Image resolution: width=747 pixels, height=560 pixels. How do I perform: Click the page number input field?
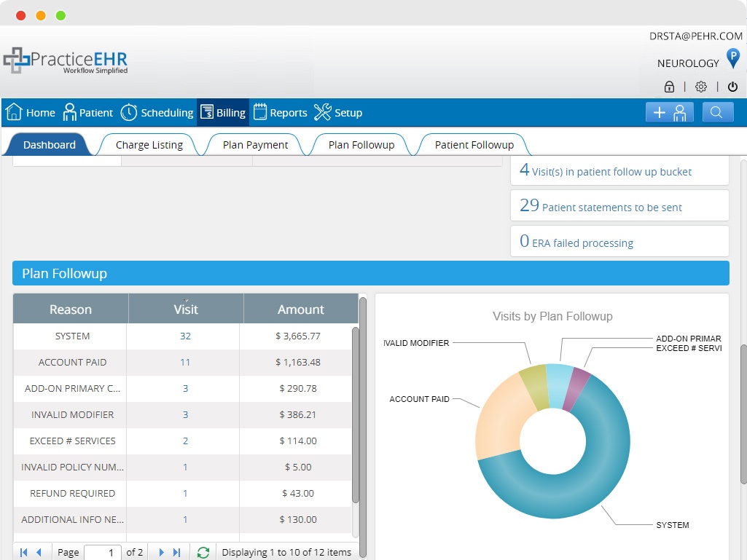coord(103,553)
